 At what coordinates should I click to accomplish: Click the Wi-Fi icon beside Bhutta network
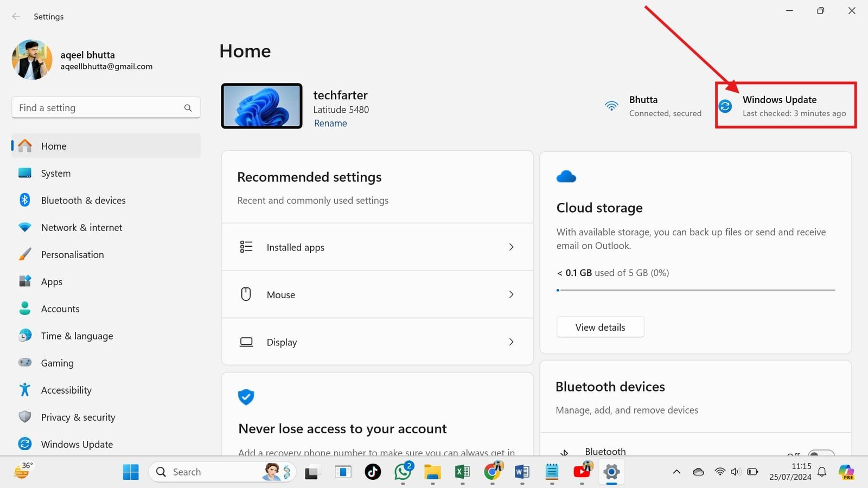pos(611,106)
